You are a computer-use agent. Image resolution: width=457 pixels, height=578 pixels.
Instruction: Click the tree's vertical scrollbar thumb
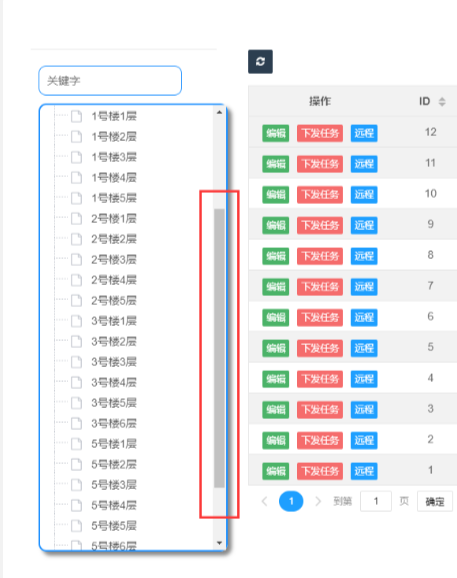pos(219,348)
